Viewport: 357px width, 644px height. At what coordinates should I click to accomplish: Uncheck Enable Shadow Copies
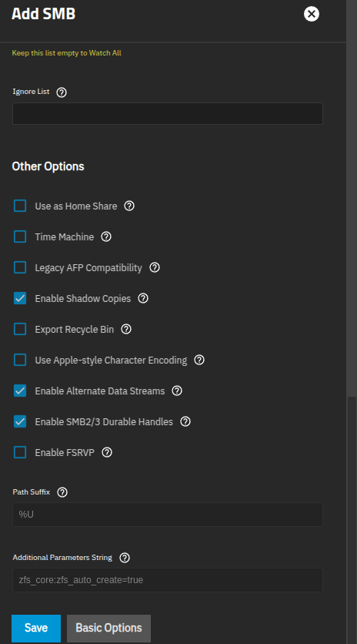(x=20, y=298)
